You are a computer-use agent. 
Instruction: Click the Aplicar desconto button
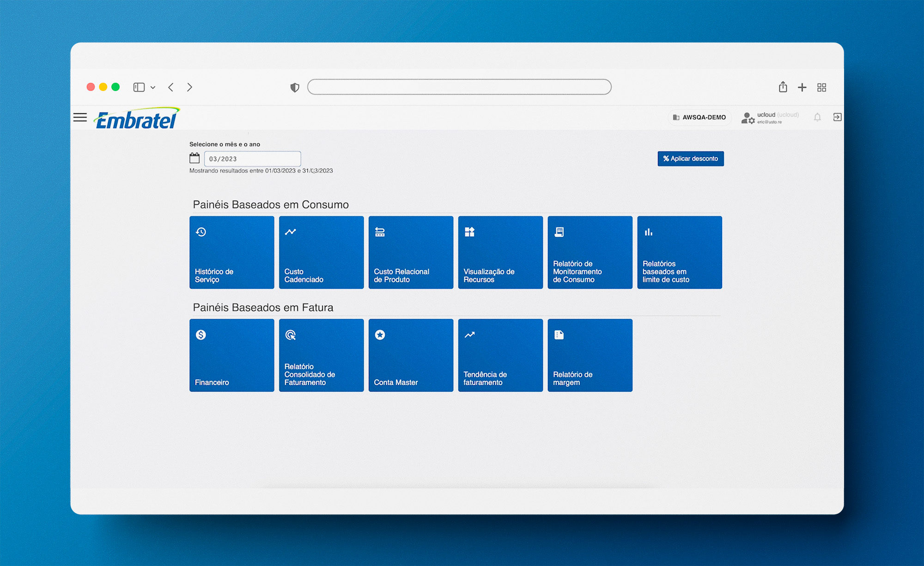[x=691, y=158]
